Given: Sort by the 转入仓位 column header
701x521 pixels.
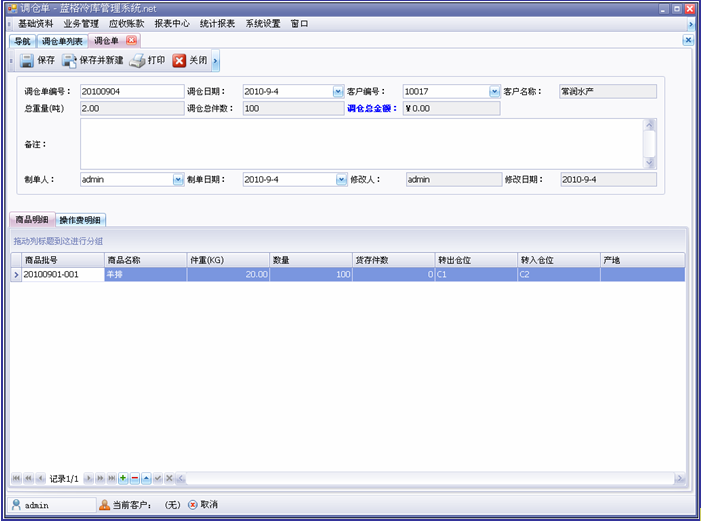Looking at the screenshot, I should click(x=559, y=260).
